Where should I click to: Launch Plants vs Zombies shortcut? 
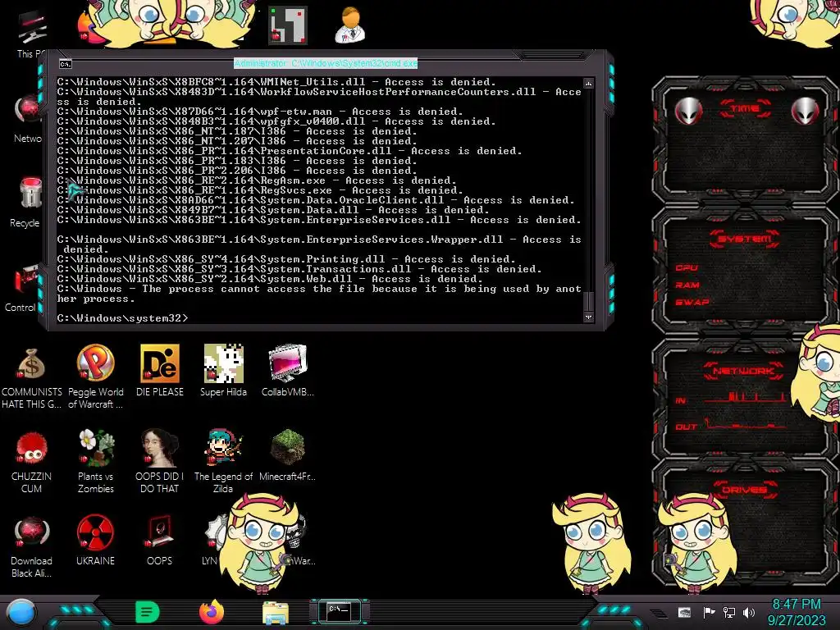click(x=95, y=462)
